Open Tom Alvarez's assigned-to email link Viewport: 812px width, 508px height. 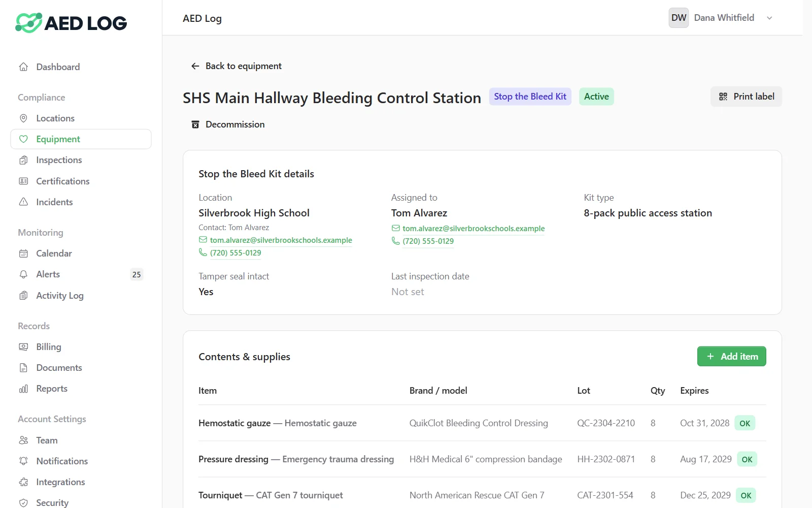(473, 229)
